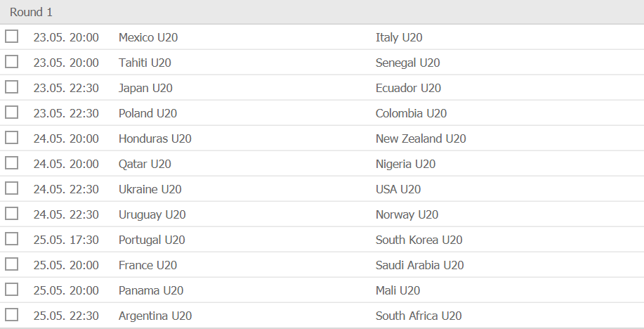Check the Ukraine U20 vs USA U20 row box
This screenshot has height=329, width=644.
[x=11, y=188]
